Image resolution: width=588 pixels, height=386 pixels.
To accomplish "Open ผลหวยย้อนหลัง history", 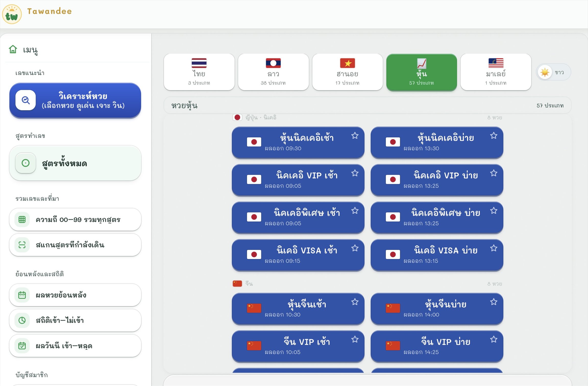I will (75, 295).
